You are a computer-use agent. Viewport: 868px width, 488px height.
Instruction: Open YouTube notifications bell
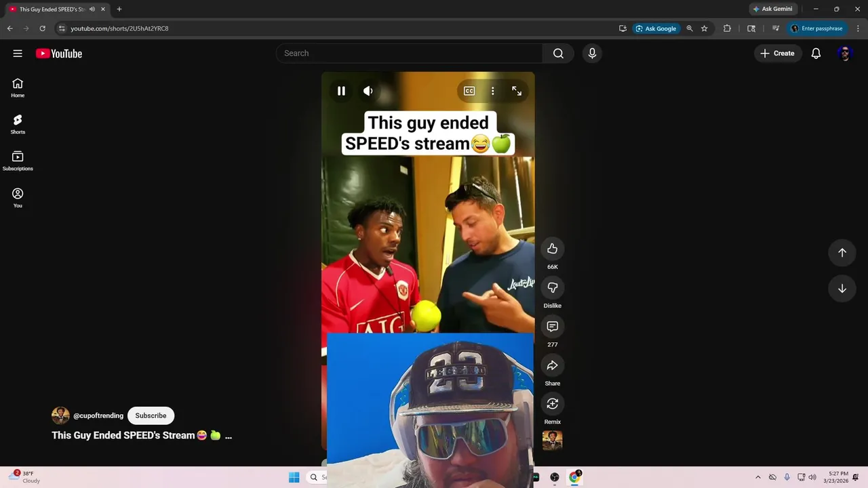pyautogui.click(x=816, y=54)
